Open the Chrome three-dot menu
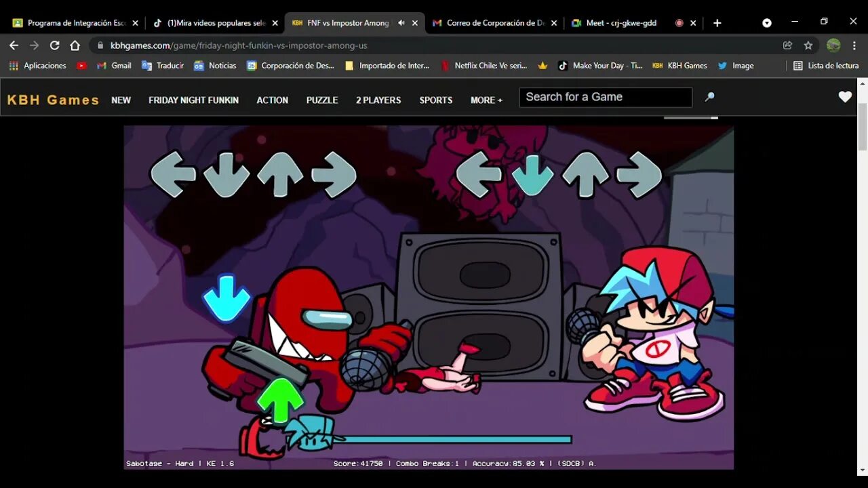The width and height of the screenshot is (868, 488). tap(854, 45)
